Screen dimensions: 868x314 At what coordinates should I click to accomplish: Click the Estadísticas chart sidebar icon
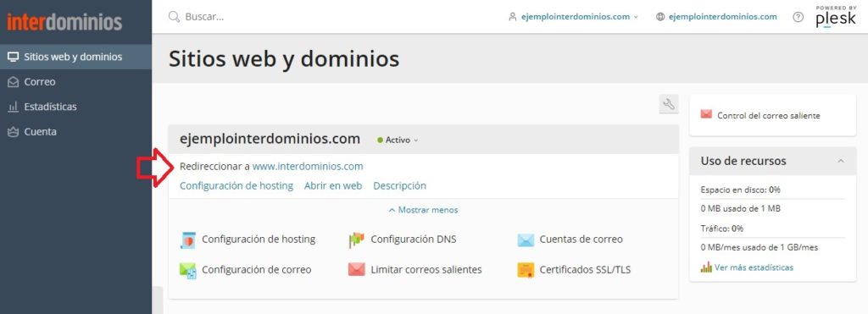[x=14, y=107]
